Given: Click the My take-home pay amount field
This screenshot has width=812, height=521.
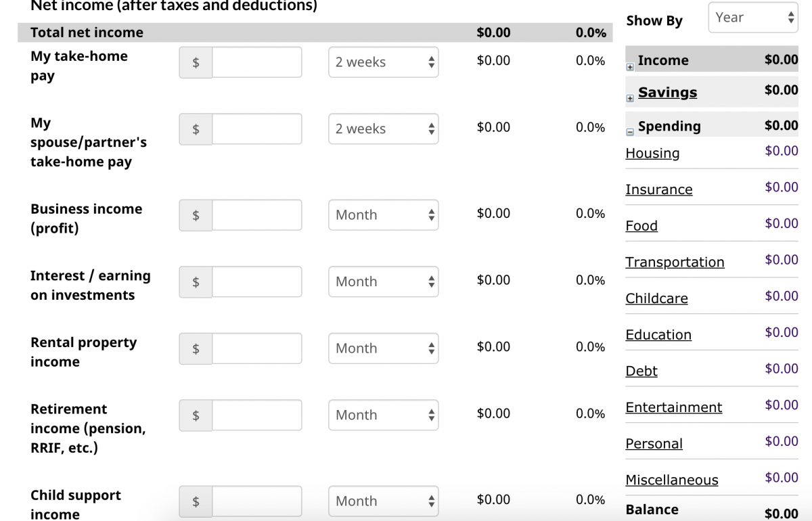Looking at the screenshot, I should 256,62.
